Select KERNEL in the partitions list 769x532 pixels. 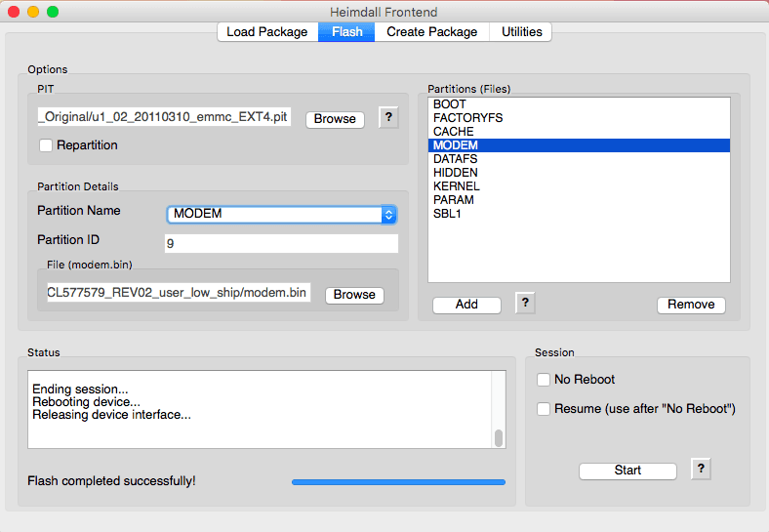point(579,187)
